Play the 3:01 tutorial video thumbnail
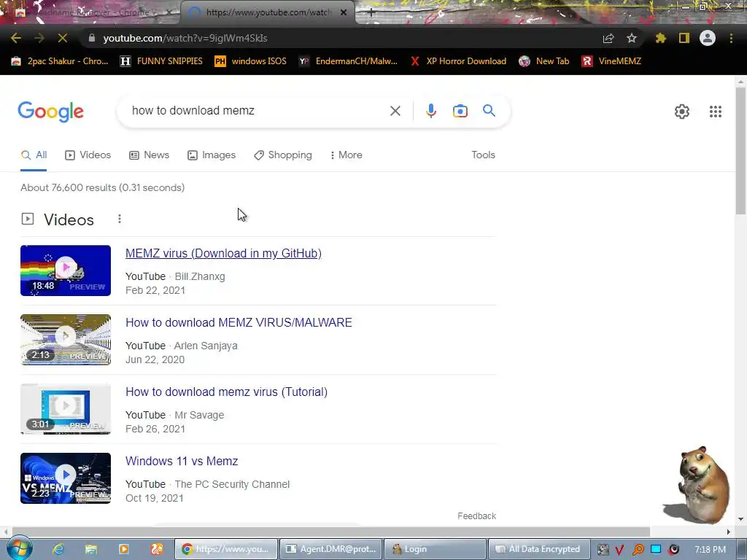This screenshot has height=560, width=747. (x=66, y=409)
